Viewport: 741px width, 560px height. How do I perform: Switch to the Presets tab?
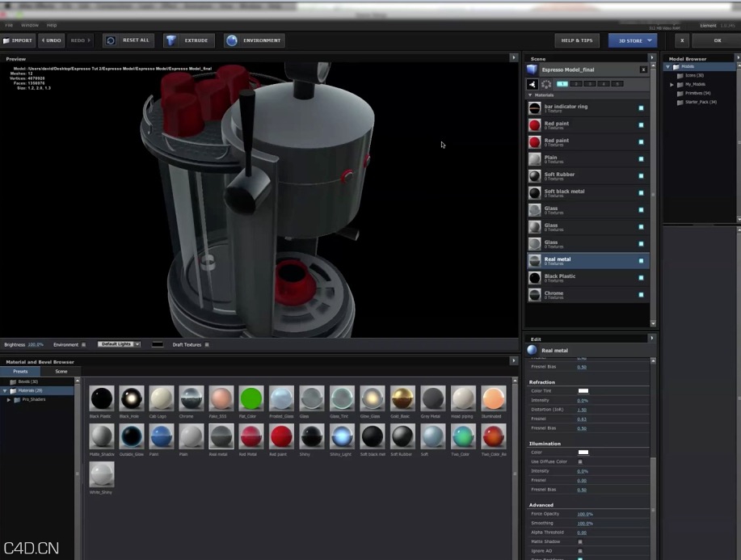pyautogui.click(x=21, y=372)
